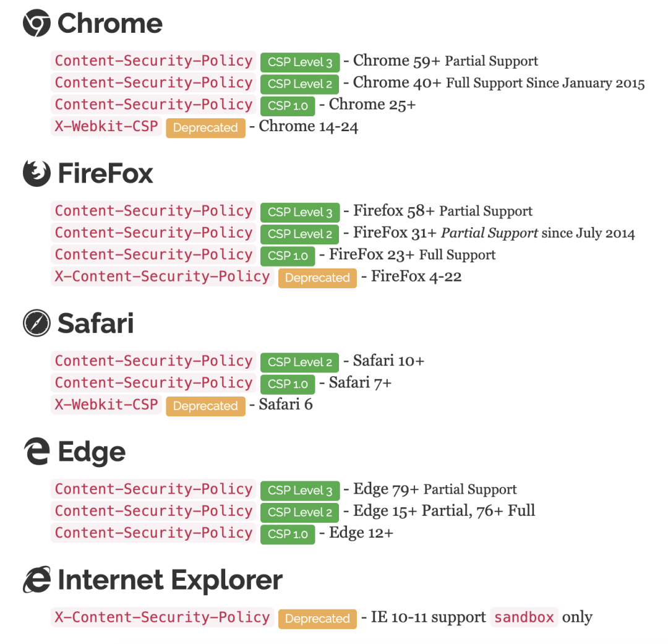Click the Firefox browser logo icon
The width and height of the screenshot is (668, 644).
click(36, 173)
